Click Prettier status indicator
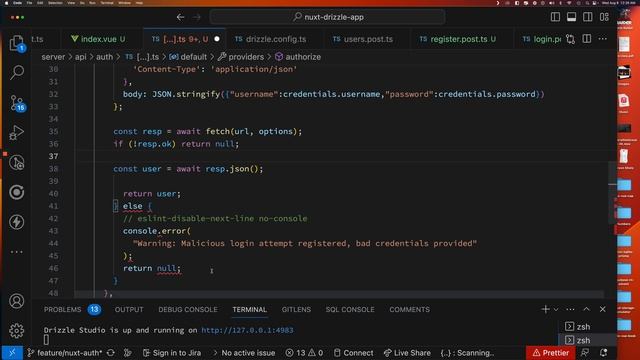 [551, 353]
